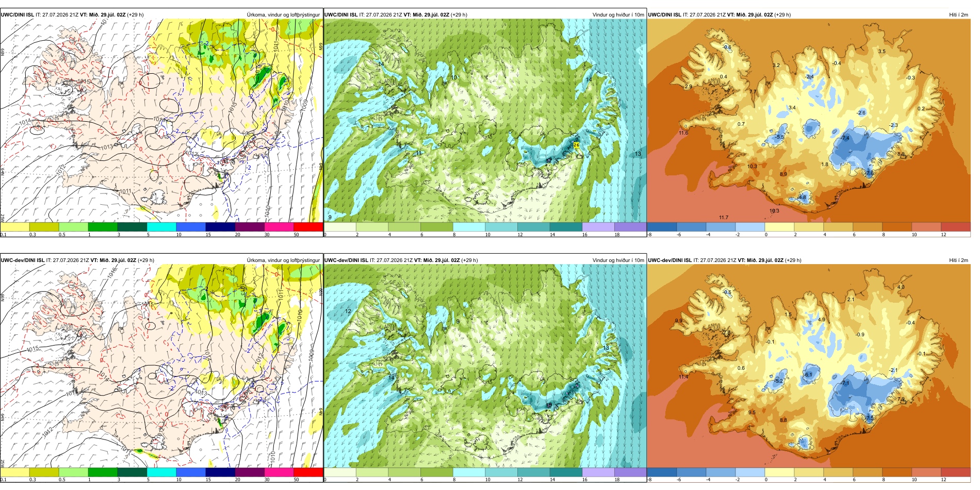Click the UWC panel title 'Úrkoma, vindur og loftþrýstingur'
This screenshot has width=980, height=490.
tap(283, 15)
